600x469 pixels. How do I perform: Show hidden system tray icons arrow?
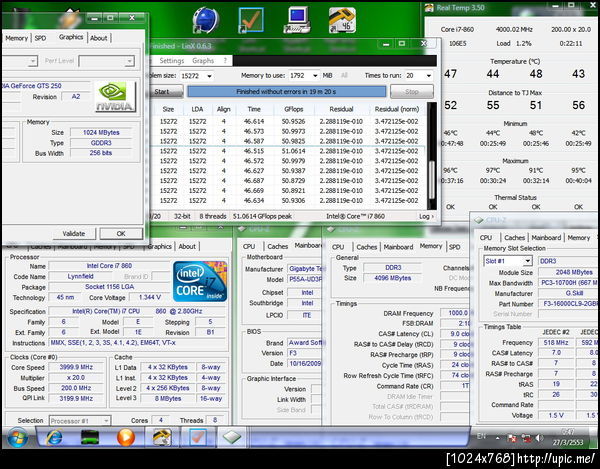497,438
